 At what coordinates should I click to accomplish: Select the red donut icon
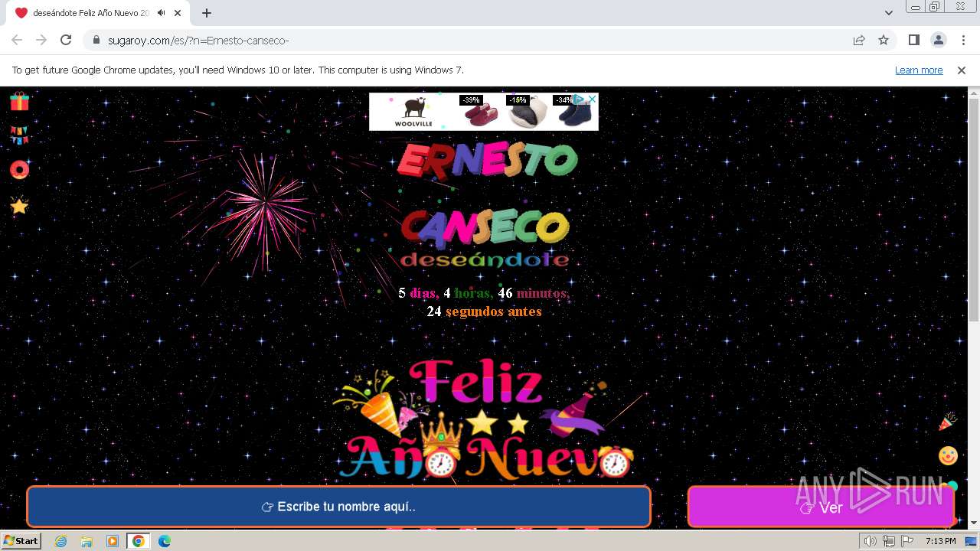coord(19,170)
